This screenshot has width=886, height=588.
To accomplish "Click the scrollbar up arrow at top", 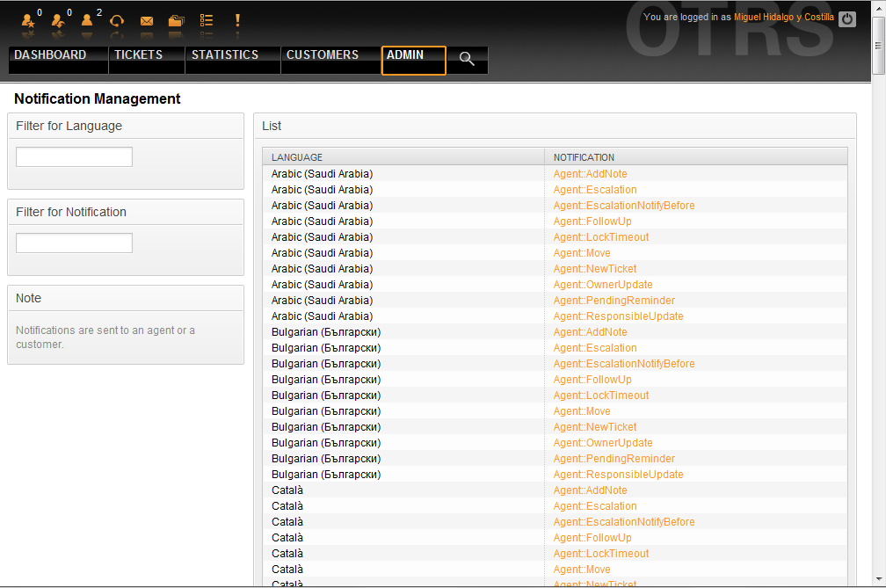I will tap(878, 8).
